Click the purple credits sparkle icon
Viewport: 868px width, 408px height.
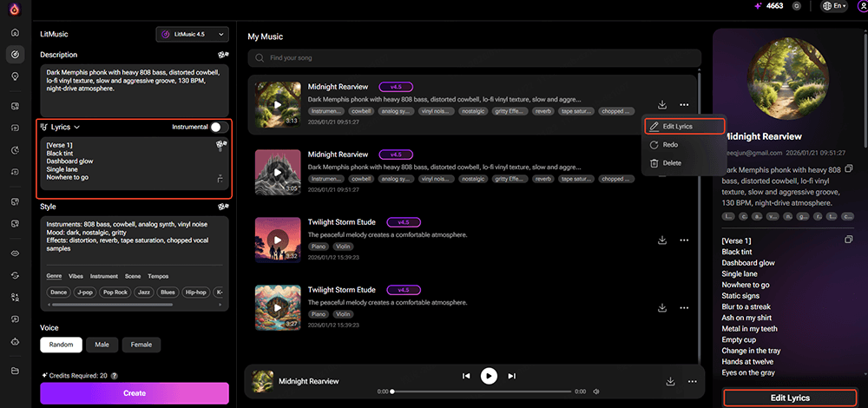(x=759, y=5)
